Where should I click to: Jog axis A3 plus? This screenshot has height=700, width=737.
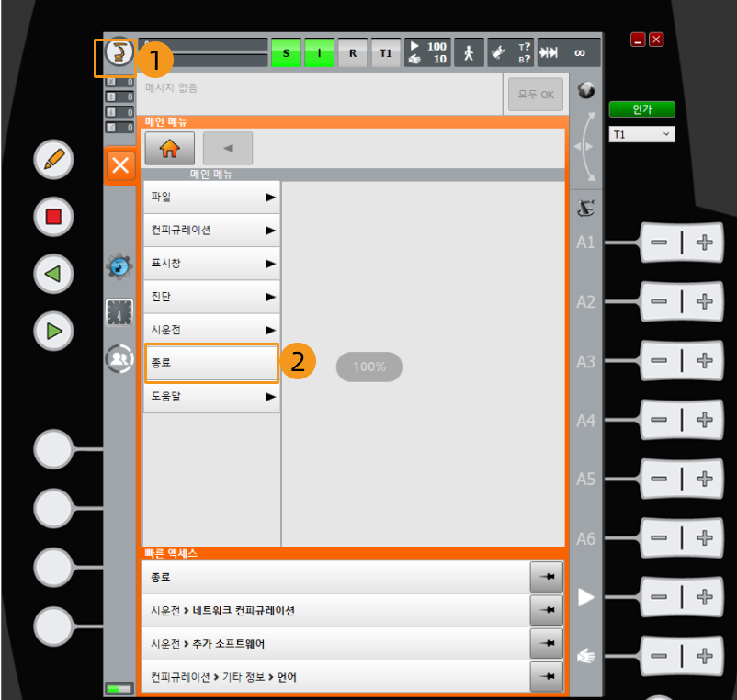tap(704, 361)
